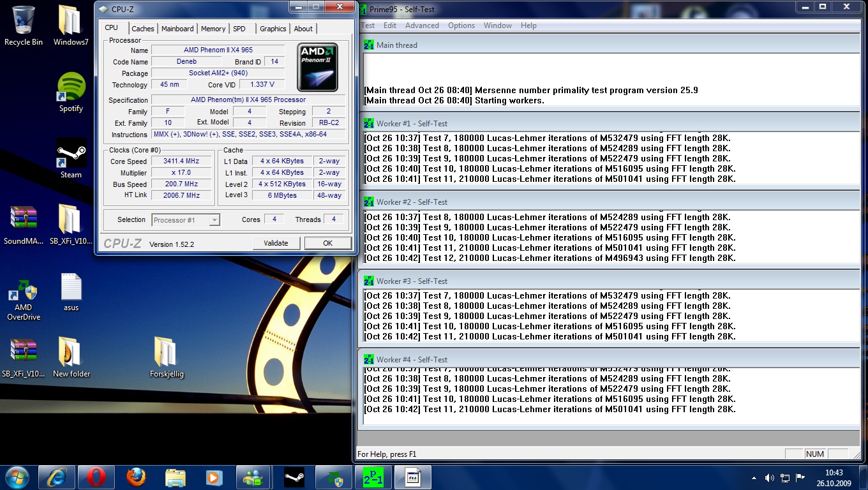Switch to Steam via taskbar icon
Screen dimensions: 868x490
pos(294,477)
